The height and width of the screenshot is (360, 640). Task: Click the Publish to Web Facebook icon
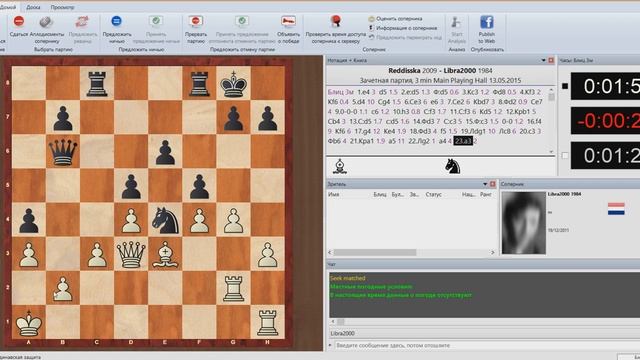coord(487,22)
